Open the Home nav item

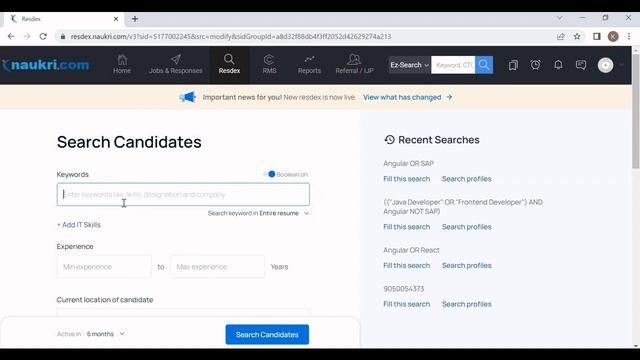[122, 65]
